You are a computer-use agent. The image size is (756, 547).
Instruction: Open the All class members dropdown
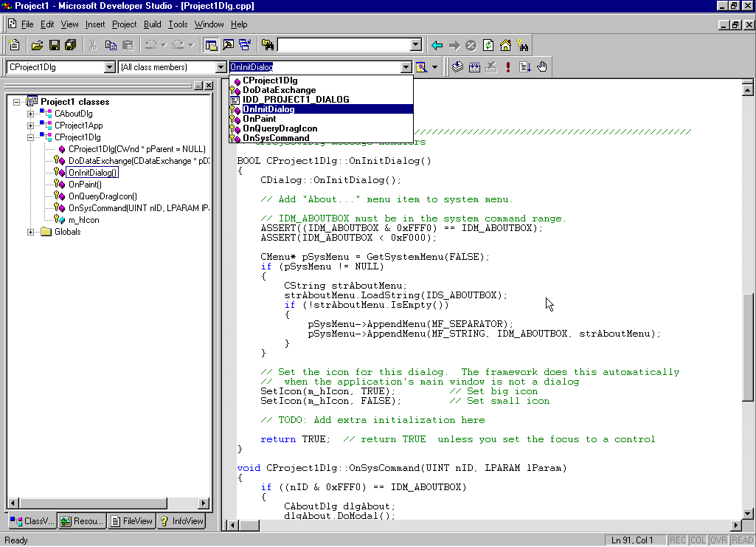[220, 67]
